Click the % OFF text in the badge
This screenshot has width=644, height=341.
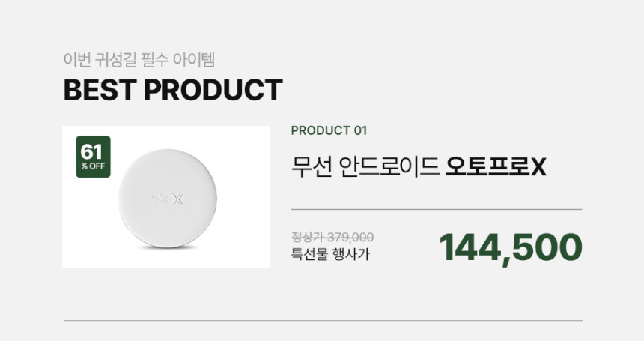coord(93,166)
